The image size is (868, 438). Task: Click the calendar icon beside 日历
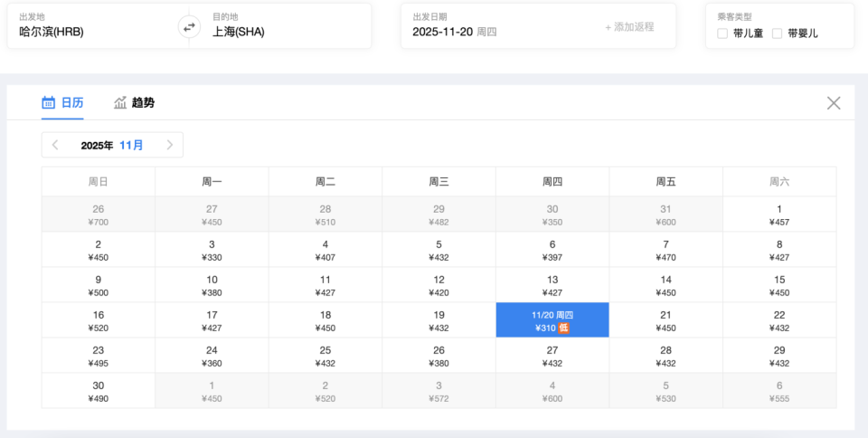(49, 103)
